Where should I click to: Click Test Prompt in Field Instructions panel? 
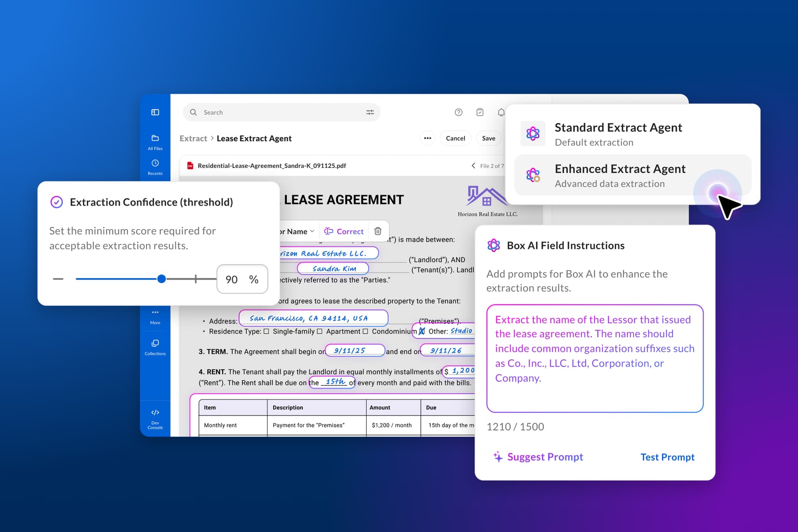[x=667, y=457]
